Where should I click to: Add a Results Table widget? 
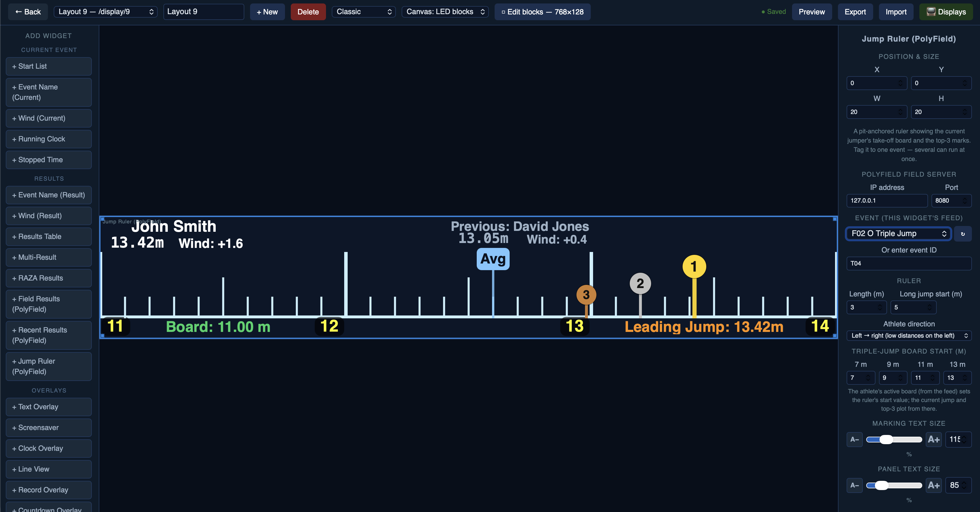[49, 237]
